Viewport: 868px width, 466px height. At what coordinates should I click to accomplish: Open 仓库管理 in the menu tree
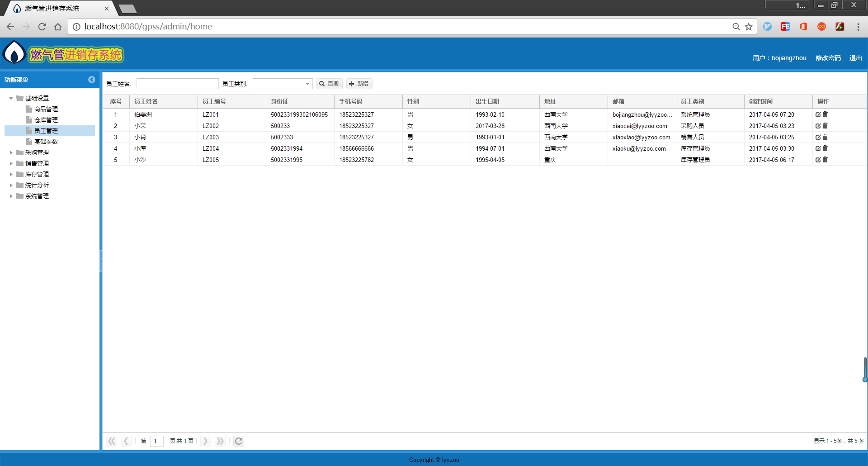click(46, 120)
